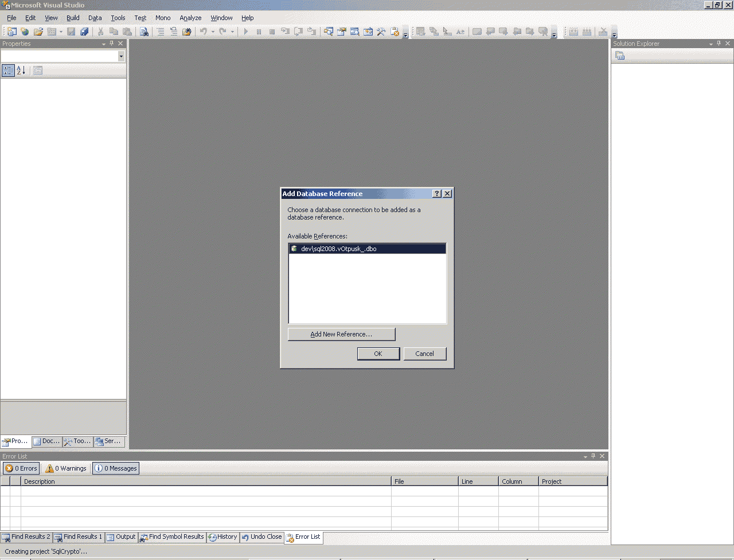The height and width of the screenshot is (560, 734).
Task: Switch to the Output tab
Action: click(121, 537)
